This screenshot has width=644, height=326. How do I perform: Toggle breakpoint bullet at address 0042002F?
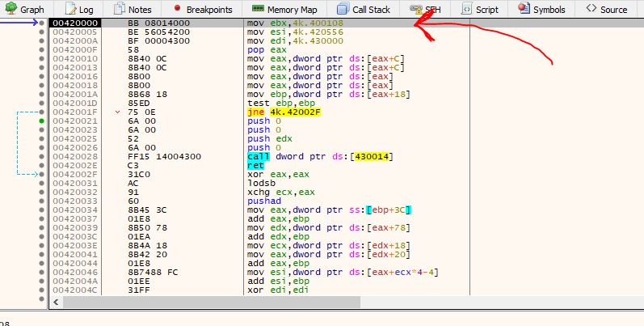(42, 174)
